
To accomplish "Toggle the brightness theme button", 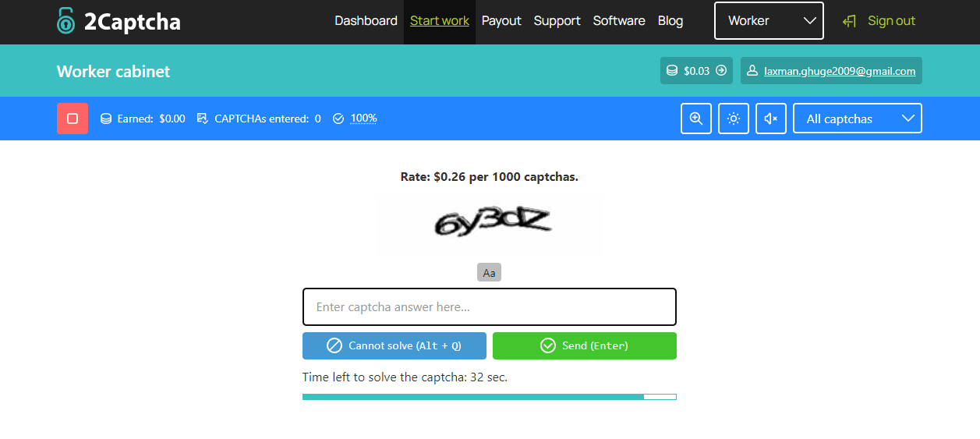I will (734, 119).
